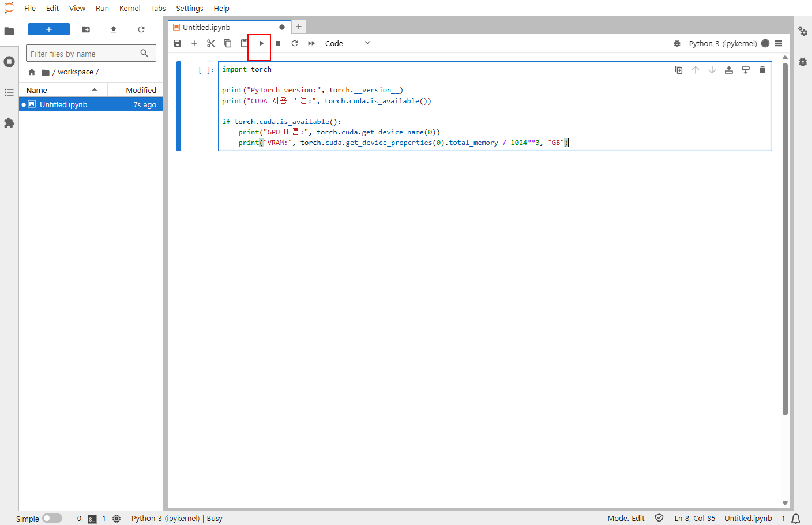Paste the cell from the clipboard icon
This screenshot has width=812, height=525.
pyautogui.click(x=245, y=43)
